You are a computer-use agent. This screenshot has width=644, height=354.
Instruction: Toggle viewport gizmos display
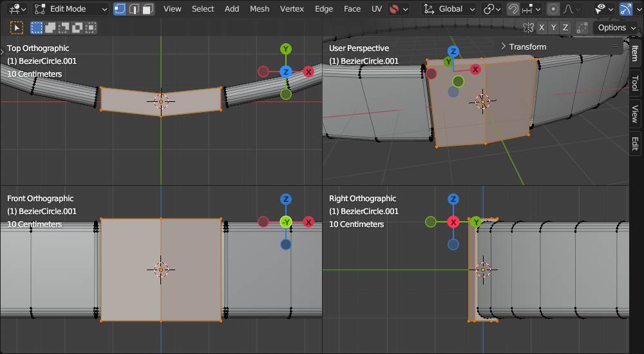(625, 8)
